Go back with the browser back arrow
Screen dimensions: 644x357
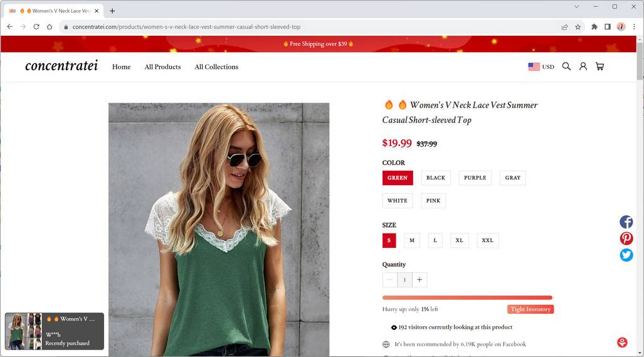click(10, 27)
